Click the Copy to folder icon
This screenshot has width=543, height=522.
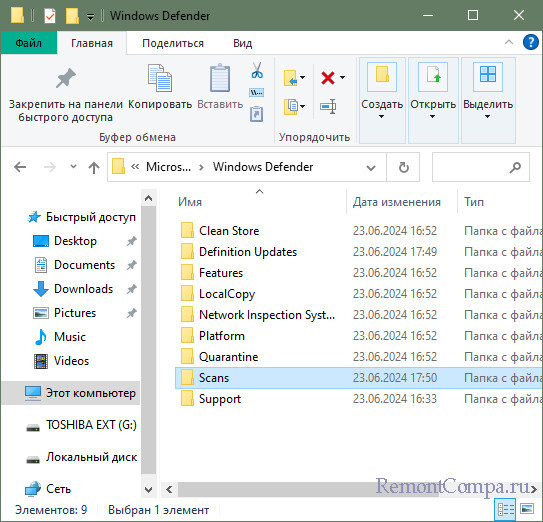pos(290,107)
